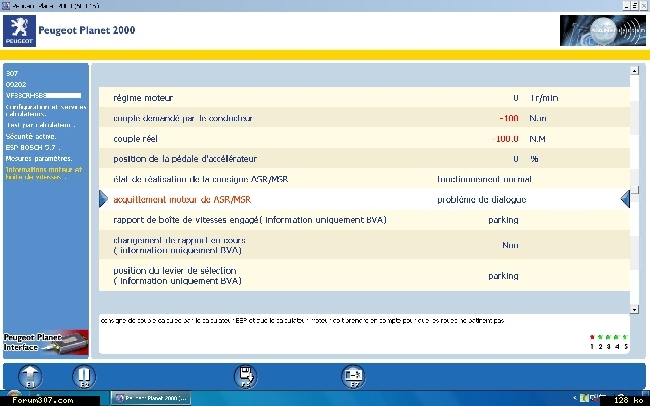Screen dimensions: 650x406
Task: Click the F7 toolbar button
Action: [x=353, y=377]
